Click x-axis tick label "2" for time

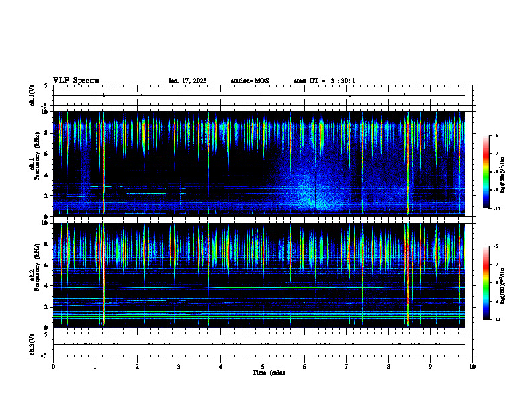137,367
